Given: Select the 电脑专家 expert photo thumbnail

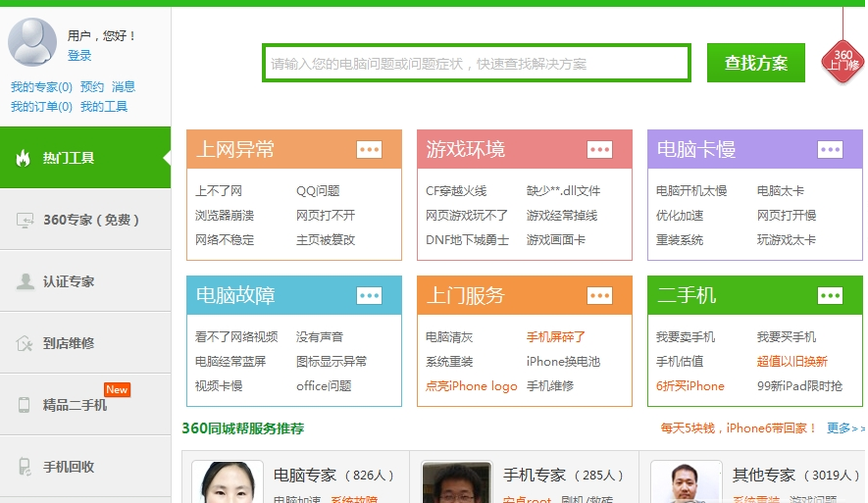Looking at the screenshot, I should click(x=227, y=481).
